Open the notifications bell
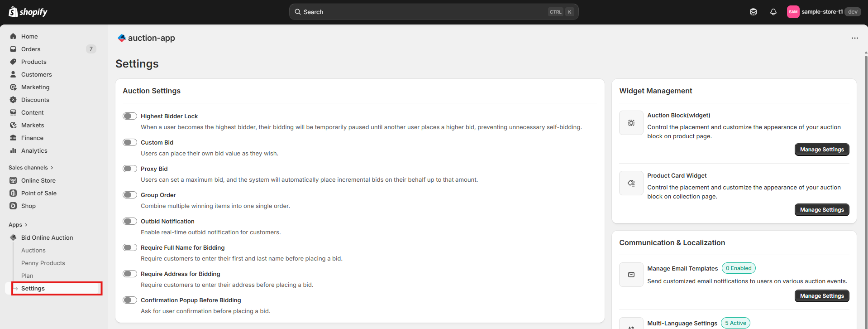 [x=773, y=12]
